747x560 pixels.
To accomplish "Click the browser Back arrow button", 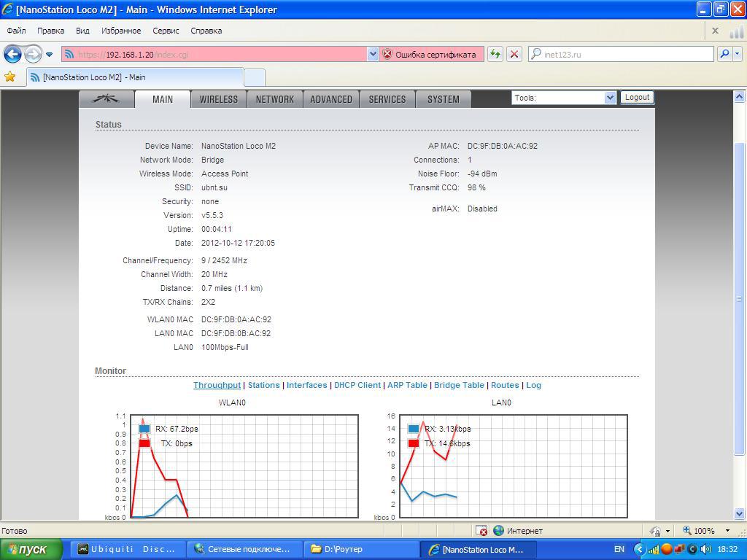I will tap(12, 54).
